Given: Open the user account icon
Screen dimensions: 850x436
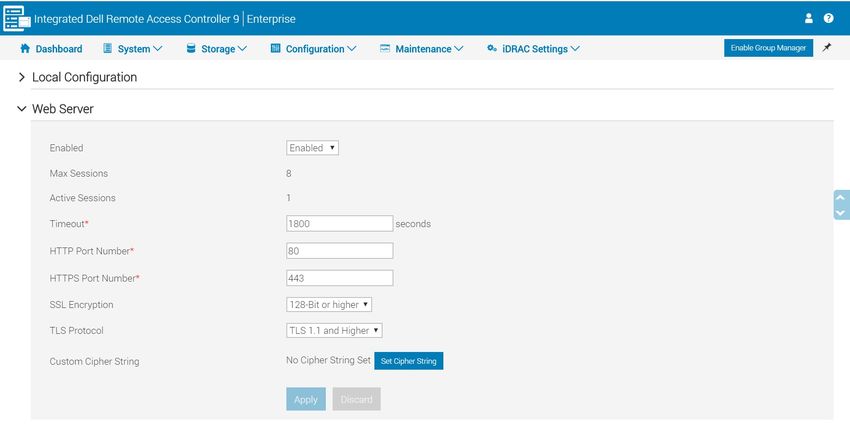Looking at the screenshot, I should 809,18.
